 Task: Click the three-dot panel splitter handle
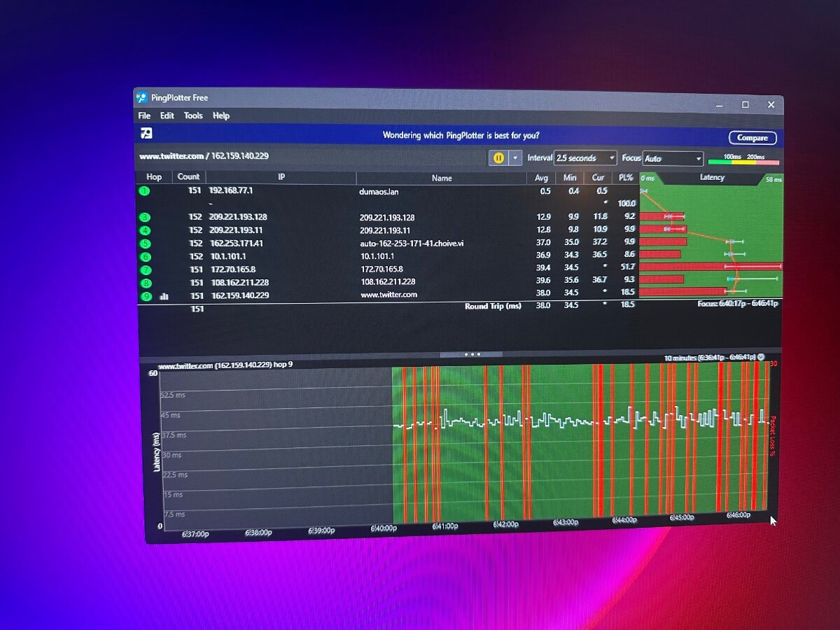469,354
